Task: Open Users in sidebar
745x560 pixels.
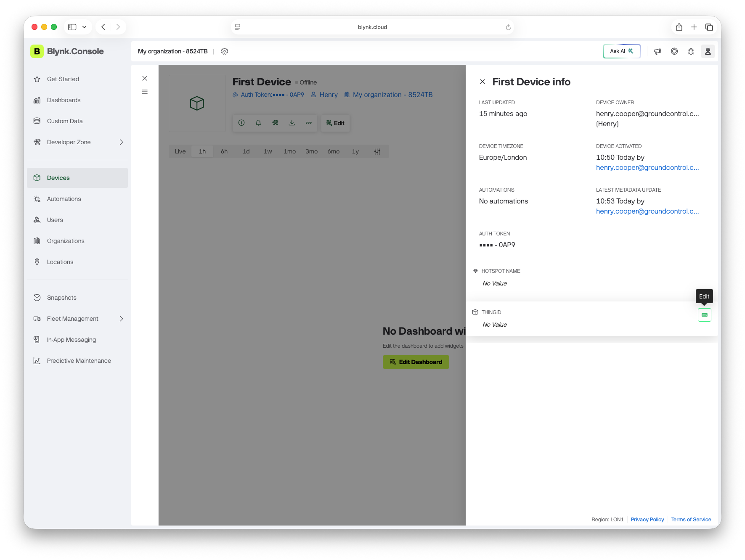Action: (x=77, y=220)
